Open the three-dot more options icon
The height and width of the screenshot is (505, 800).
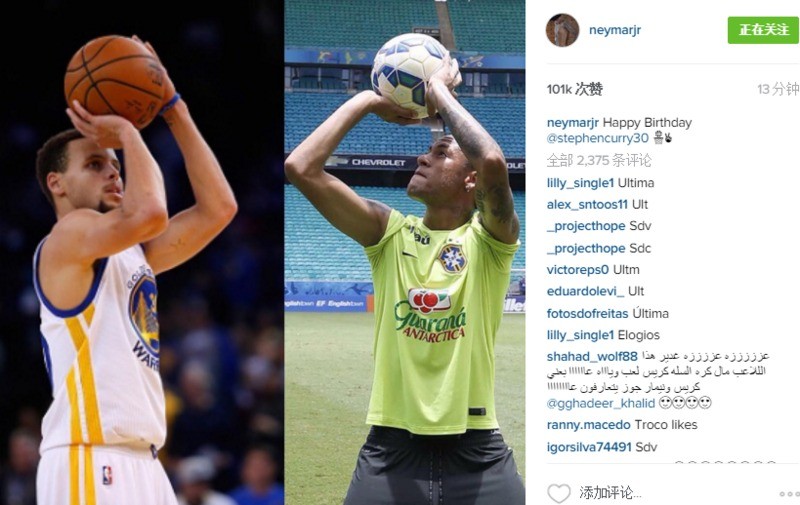pyautogui.click(x=789, y=494)
